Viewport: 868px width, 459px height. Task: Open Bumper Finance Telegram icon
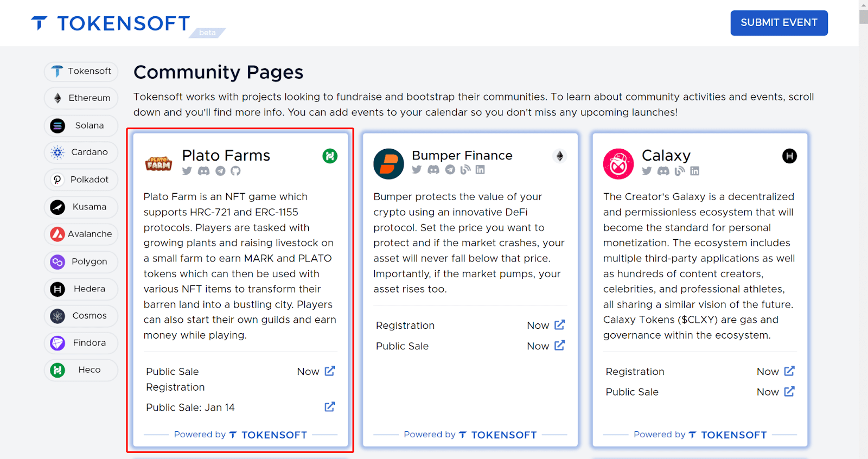pos(450,170)
